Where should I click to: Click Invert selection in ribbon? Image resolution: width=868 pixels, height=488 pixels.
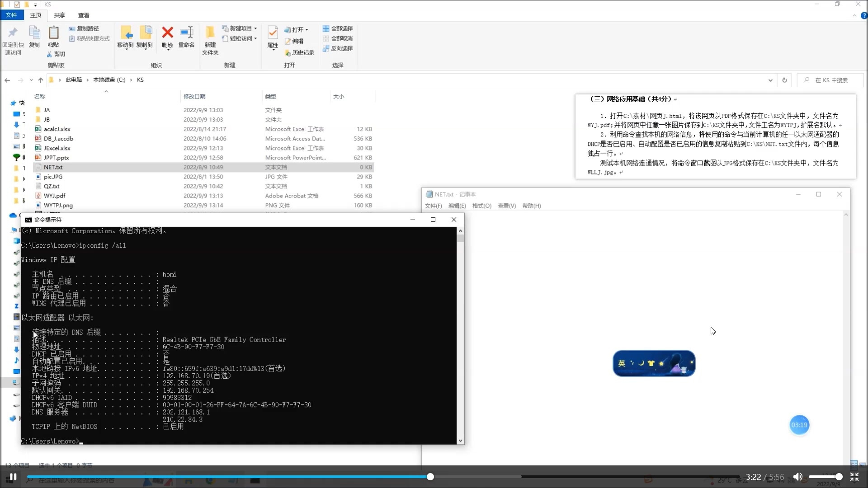[338, 48]
